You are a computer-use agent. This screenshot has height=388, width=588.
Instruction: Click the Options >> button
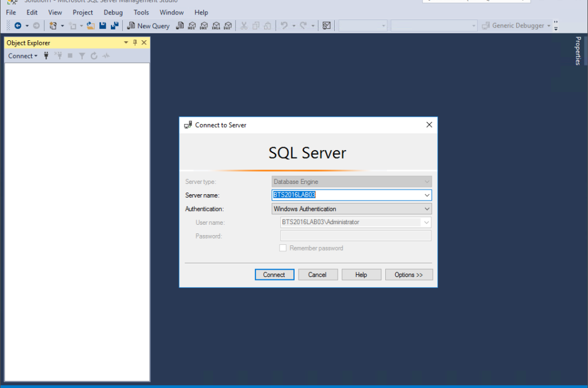pyautogui.click(x=409, y=275)
